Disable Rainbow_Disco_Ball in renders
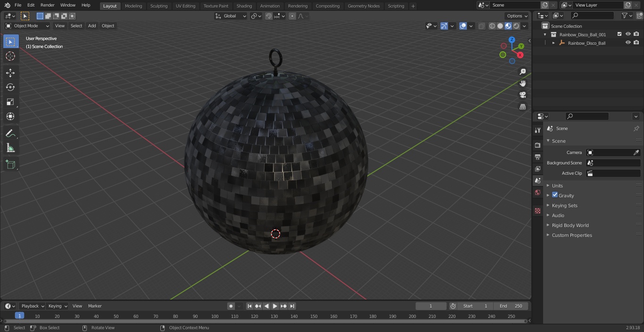Viewport: 644px width, 332px height. (636, 43)
